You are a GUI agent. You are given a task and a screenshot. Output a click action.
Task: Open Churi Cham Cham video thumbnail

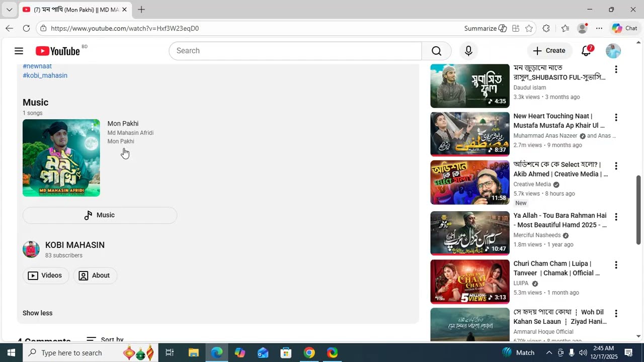point(470,282)
